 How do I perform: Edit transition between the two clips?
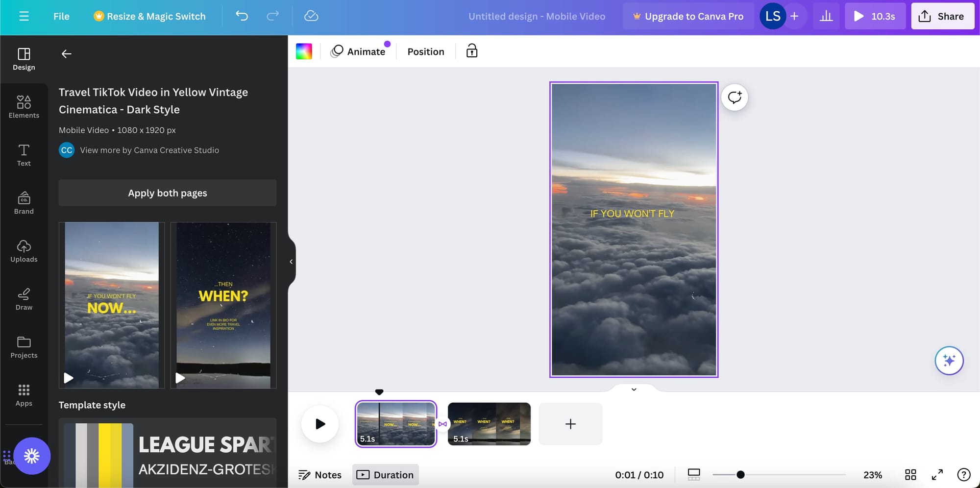442,424
